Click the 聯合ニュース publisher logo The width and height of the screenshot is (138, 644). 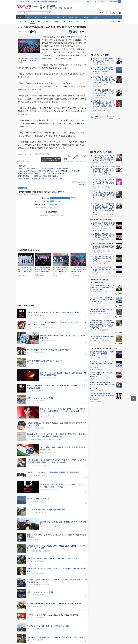(77, 32)
